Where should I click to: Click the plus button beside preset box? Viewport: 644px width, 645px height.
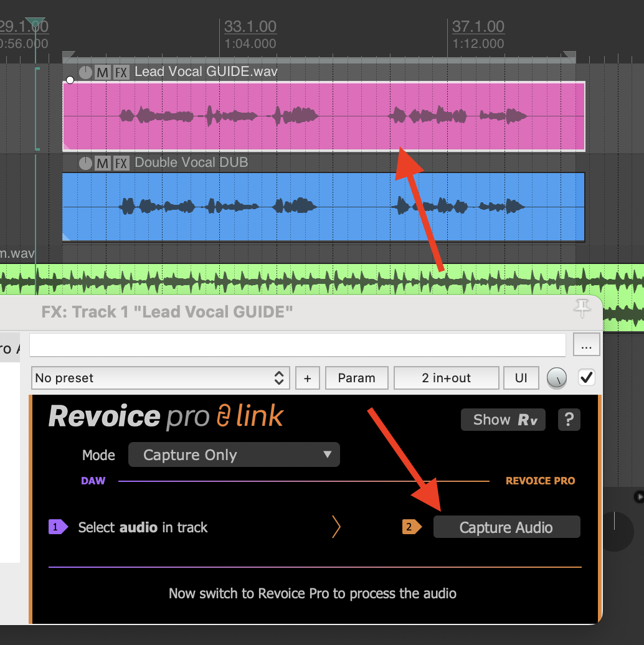point(307,378)
